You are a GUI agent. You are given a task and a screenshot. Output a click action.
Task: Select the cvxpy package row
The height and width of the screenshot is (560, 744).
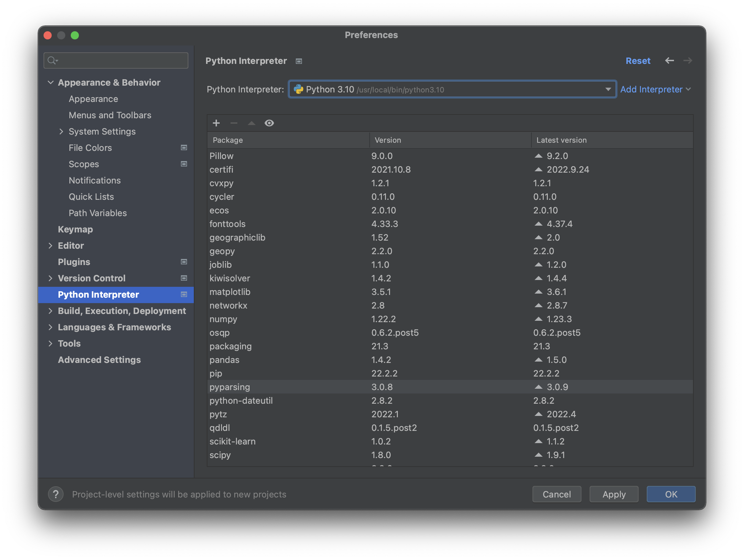pyautogui.click(x=450, y=183)
